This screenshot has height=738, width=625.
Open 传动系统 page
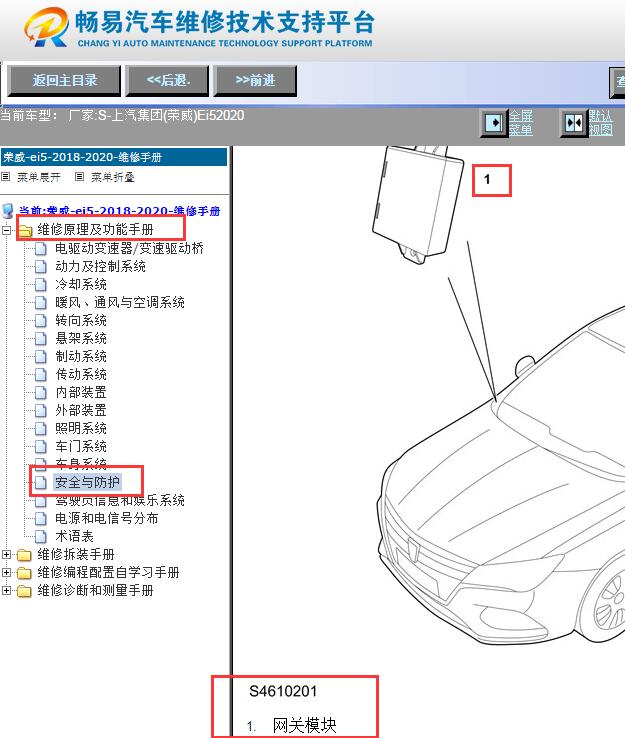[81, 374]
